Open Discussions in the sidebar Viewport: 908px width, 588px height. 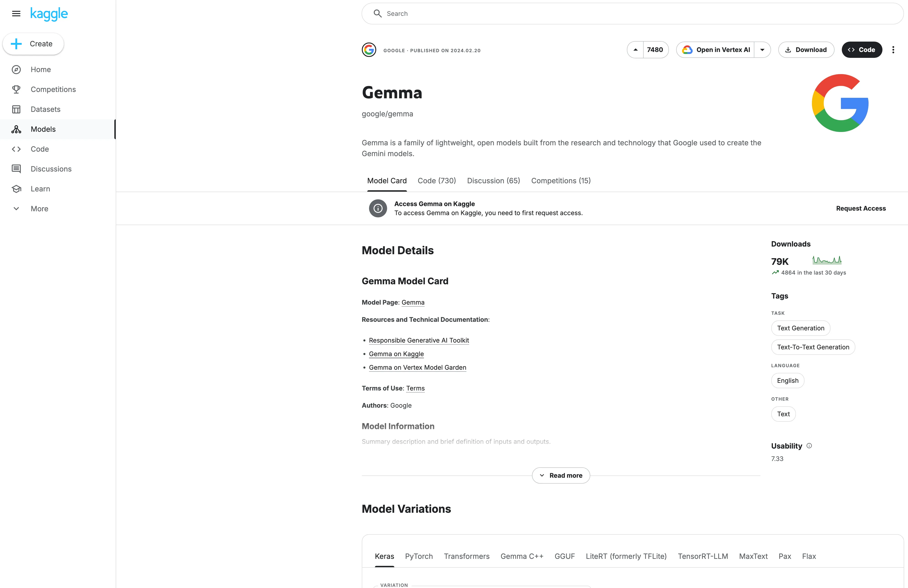[x=51, y=169]
